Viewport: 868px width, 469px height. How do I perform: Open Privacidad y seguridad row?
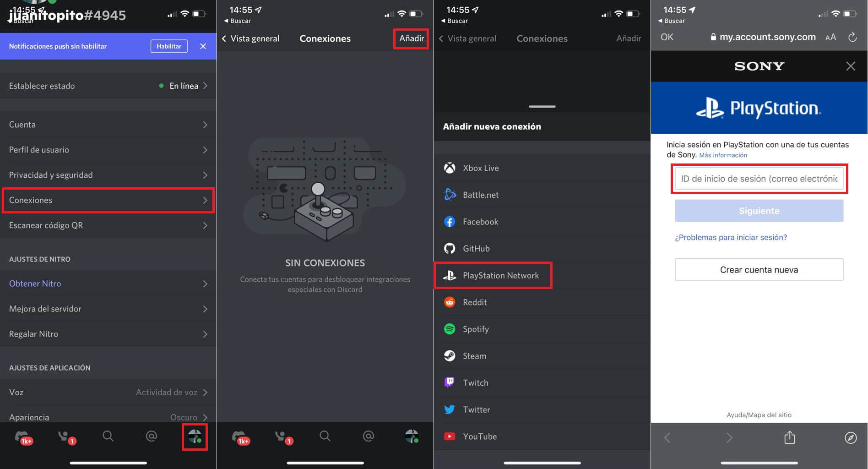108,175
